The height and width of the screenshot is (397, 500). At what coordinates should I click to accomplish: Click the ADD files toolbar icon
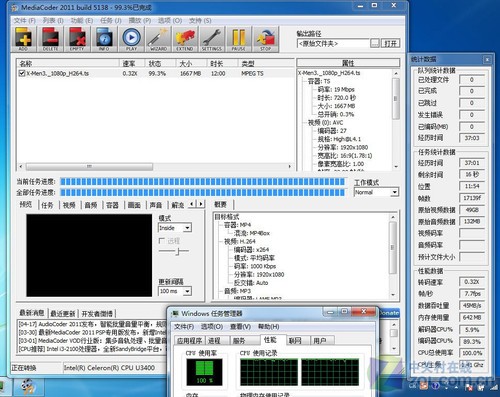(x=23, y=39)
